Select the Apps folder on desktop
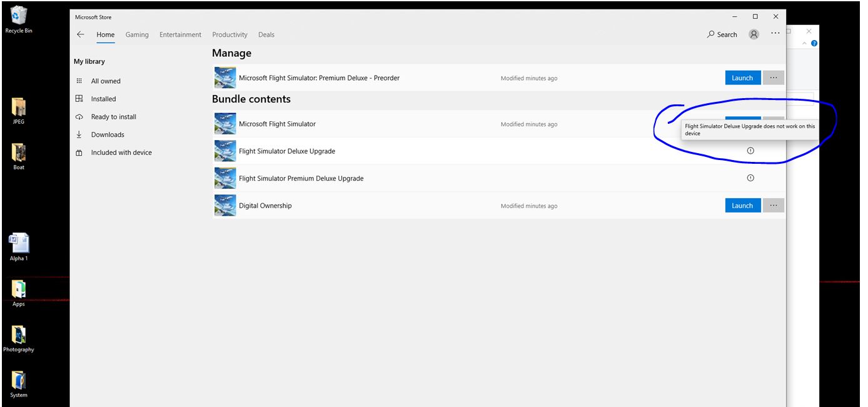Image resolution: width=868 pixels, height=407 pixels. tap(19, 293)
